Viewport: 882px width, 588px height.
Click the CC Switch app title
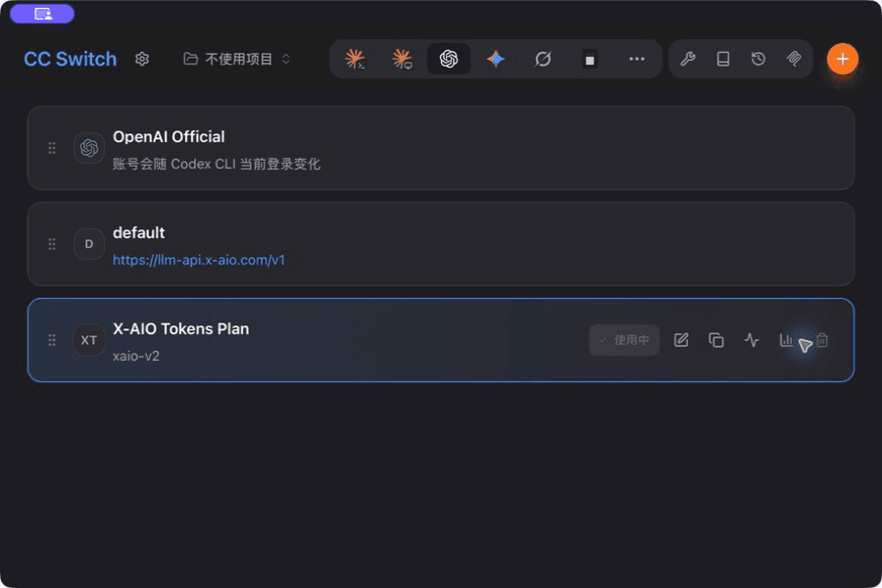(x=71, y=59)
